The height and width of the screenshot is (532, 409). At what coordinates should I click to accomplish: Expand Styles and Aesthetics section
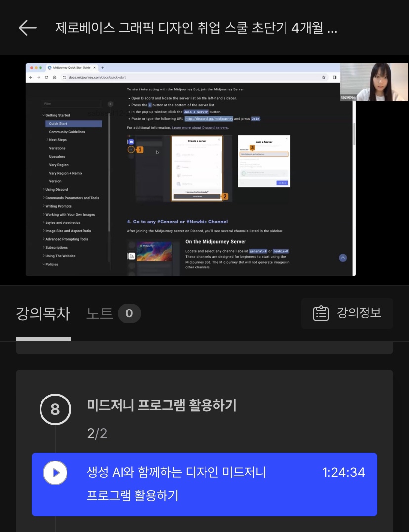point(62,222)
